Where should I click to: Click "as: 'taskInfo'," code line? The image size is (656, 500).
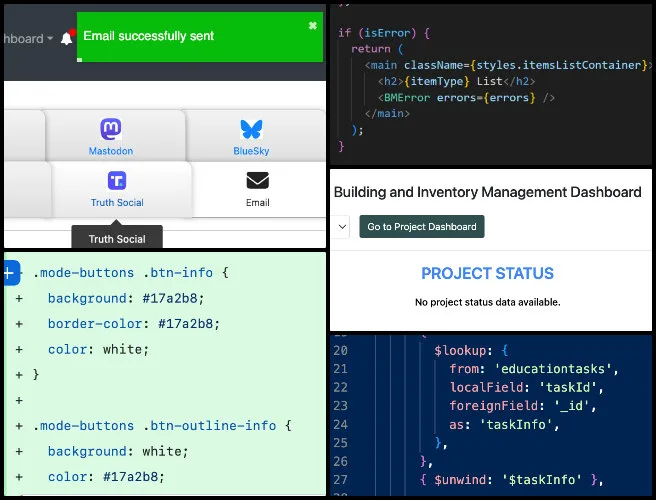click(504, 425)
